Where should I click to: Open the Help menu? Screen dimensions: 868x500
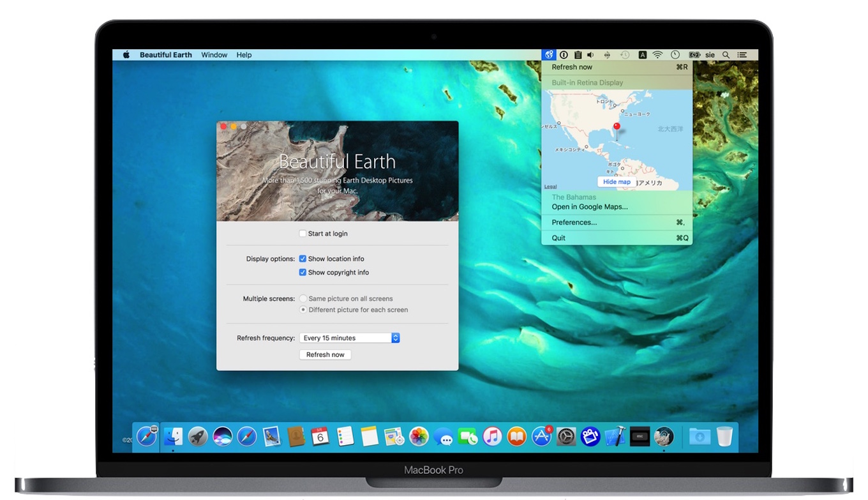click(x=244, y=55)
